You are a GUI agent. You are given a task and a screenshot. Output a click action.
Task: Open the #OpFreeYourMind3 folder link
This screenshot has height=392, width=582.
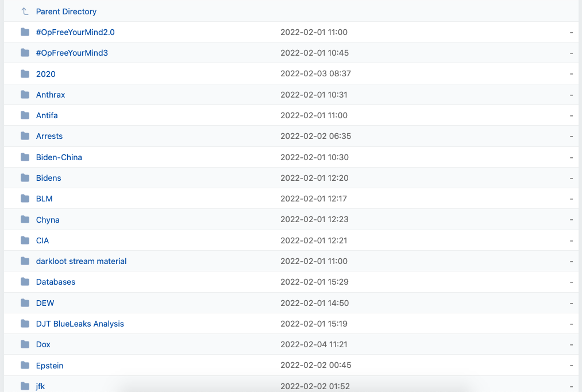(x=72, y=53)
